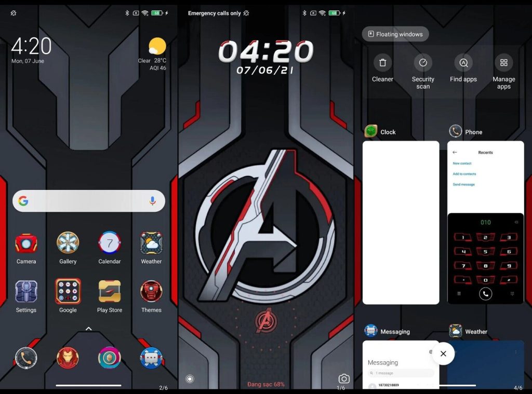Tap the Messaging dock icon
The image size is (532, 394).
coord(151,358)
